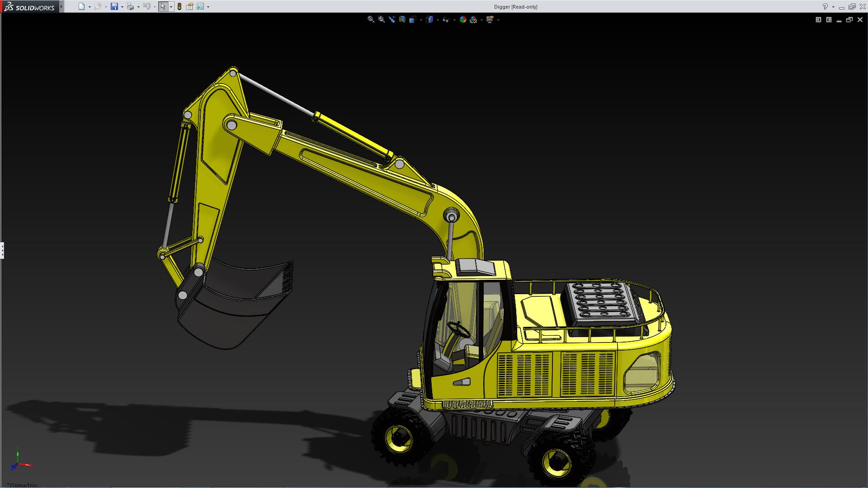The image size is (868, 488).
Task: Open the View Orientation dropdown arrow
Action: (x=421, y=20)
